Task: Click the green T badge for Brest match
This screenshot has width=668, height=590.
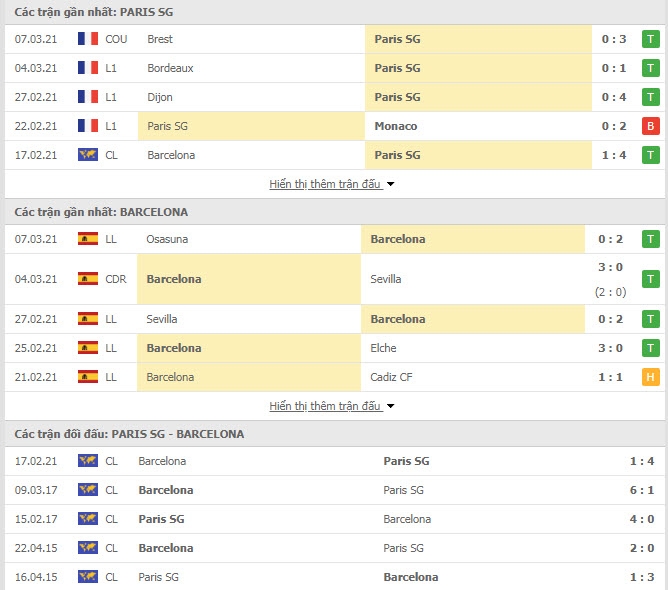Action: click(651, 39)
